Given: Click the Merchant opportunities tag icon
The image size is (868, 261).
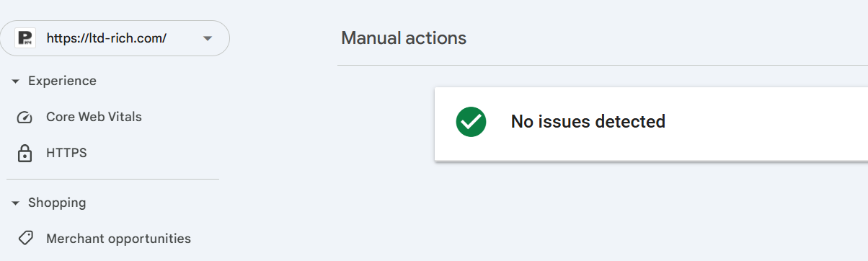Looking at the screenshot, I should 25,239.
